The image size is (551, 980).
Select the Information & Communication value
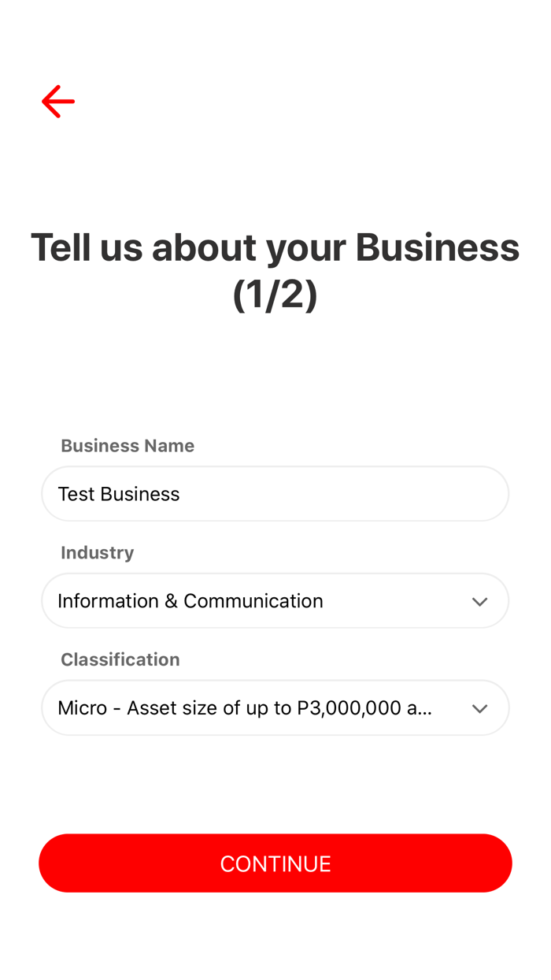[x=190, y=601]
